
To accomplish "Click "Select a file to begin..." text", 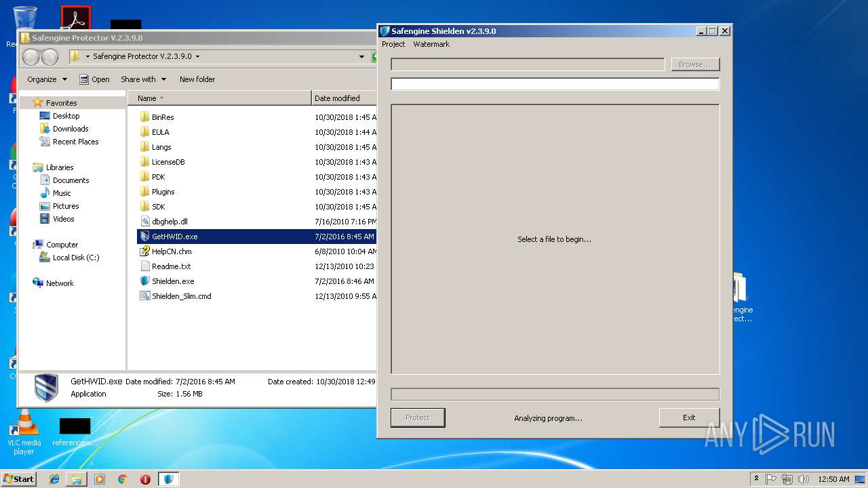I will pyautogui.click(x=554, y=239).
